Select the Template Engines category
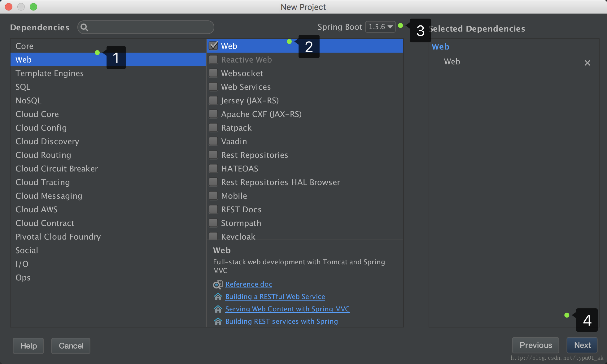Image resolution: width=607 pixels, height=364 pixels. [x=50, y=73]
